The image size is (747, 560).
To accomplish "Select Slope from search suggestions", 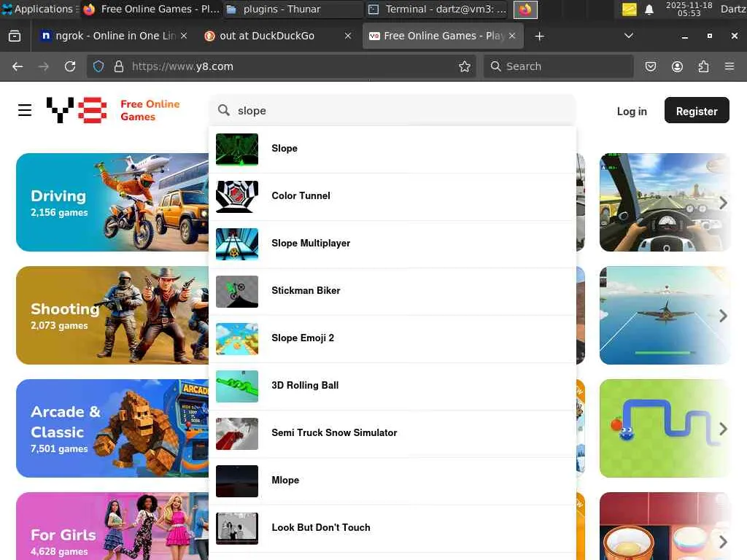I will click(392, 149).
